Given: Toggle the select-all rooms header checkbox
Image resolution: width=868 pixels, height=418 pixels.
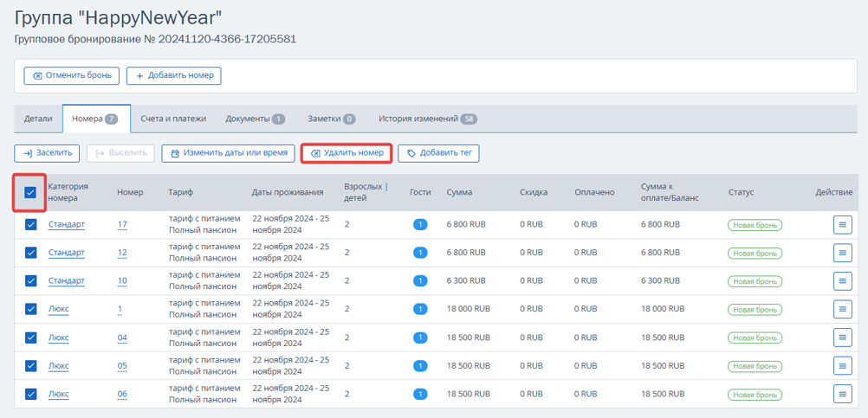Looking at the screenshot, I should click(30, 192).
